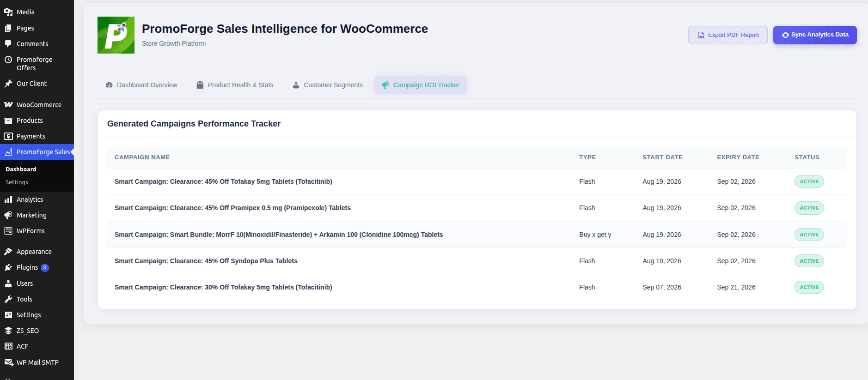Click the Media sidebar icon

coord(8,12)
